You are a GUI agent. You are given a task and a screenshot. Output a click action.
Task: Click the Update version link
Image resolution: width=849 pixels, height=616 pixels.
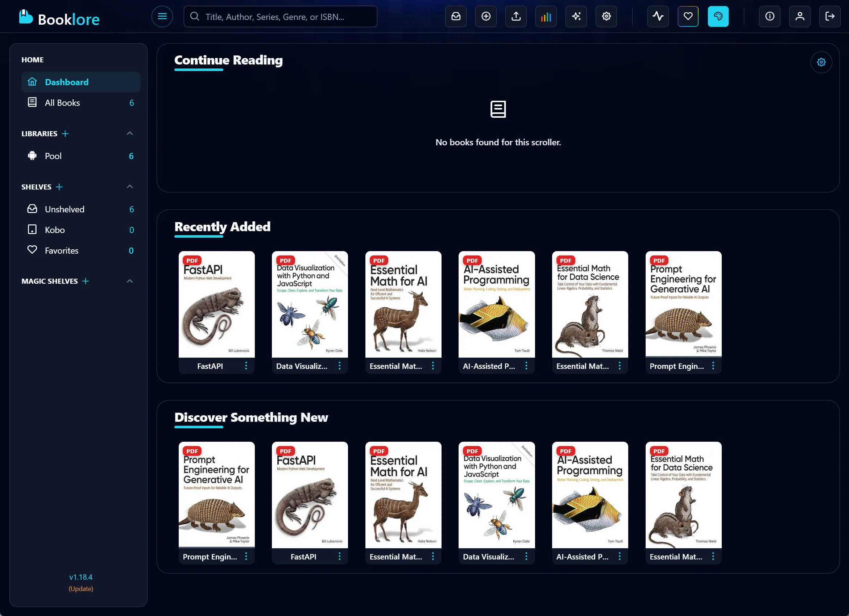(81, 588)
